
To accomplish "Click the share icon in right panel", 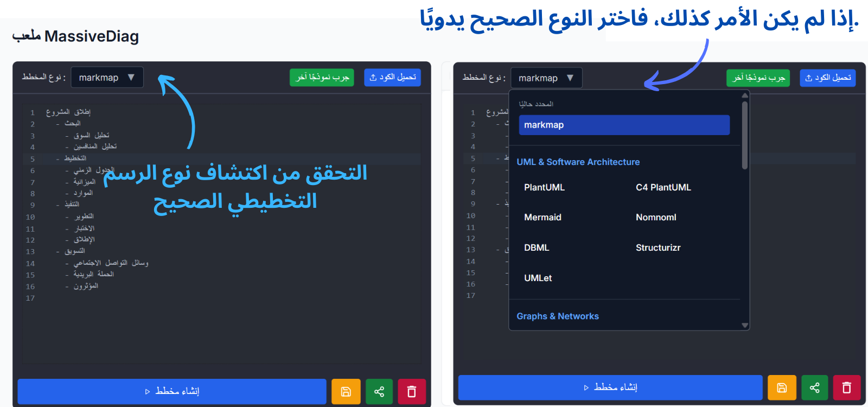I will 815,387.
